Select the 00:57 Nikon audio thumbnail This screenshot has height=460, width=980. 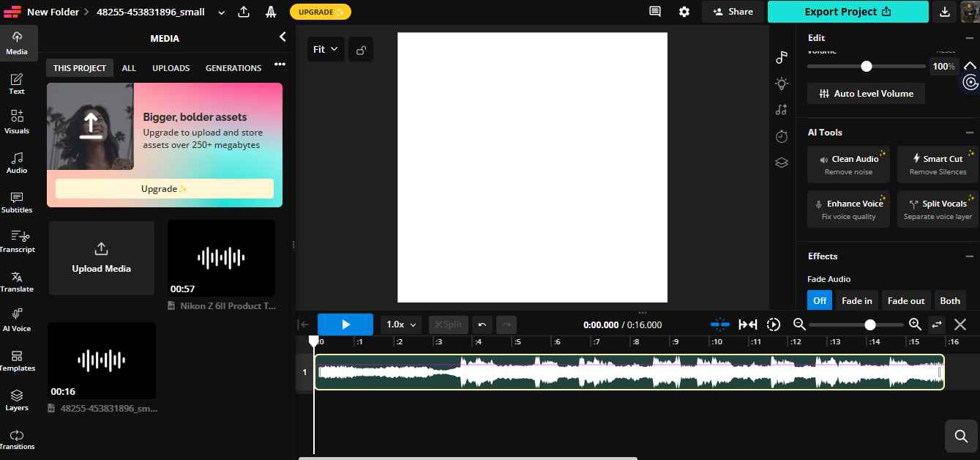pyautogui.click(x=221, y=258)
